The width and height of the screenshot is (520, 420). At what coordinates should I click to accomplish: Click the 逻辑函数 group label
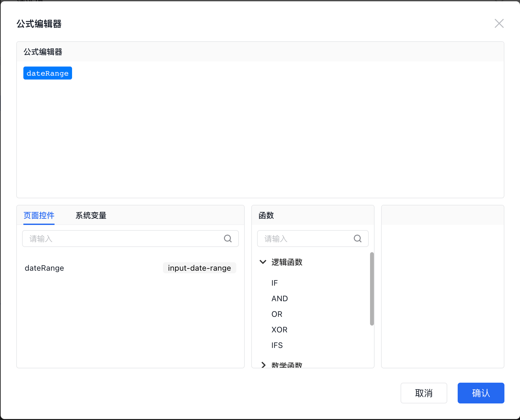(287, 262)
